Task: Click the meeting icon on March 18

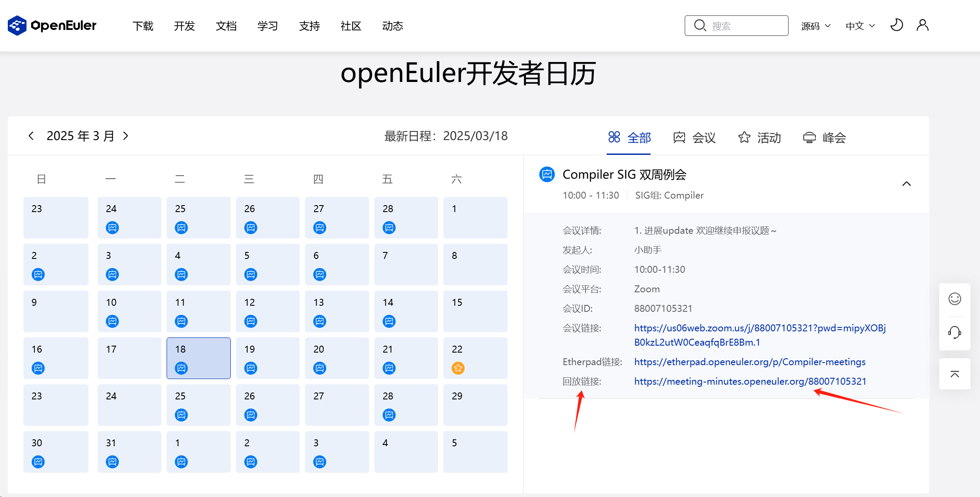Action: click(181, 368)
